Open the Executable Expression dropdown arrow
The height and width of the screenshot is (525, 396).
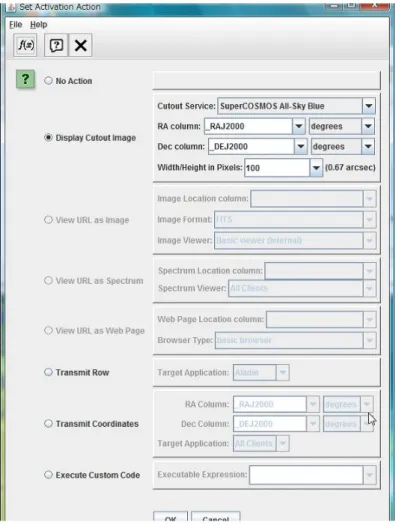pyautogui.click(x=369, y=475)
